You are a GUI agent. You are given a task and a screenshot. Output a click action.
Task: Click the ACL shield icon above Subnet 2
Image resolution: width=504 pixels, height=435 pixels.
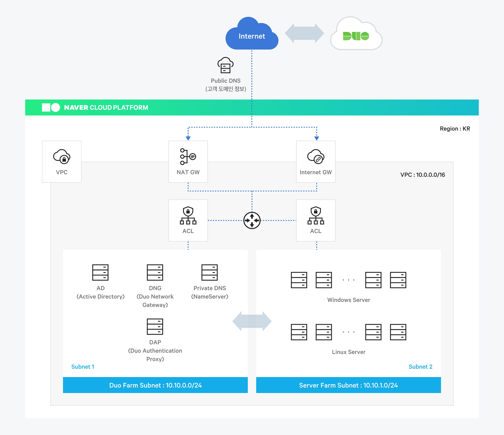[315, 215]
